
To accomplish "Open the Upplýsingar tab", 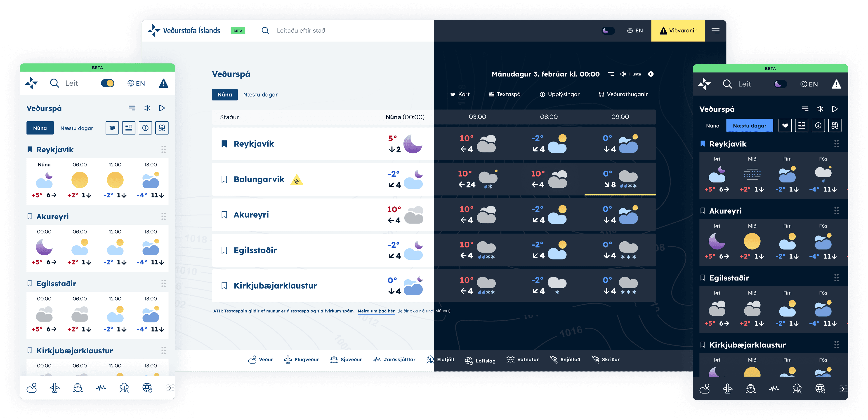I will click(560, 94).
